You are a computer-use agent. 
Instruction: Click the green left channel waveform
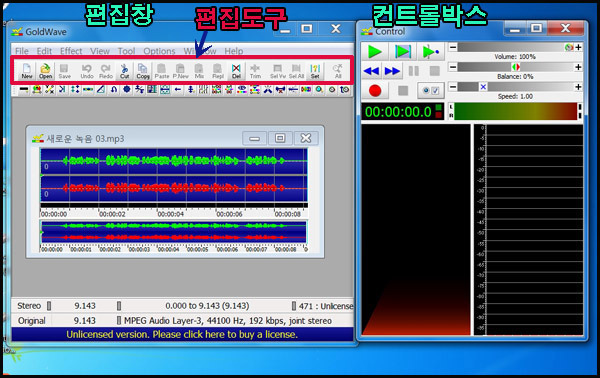(174, 161)
